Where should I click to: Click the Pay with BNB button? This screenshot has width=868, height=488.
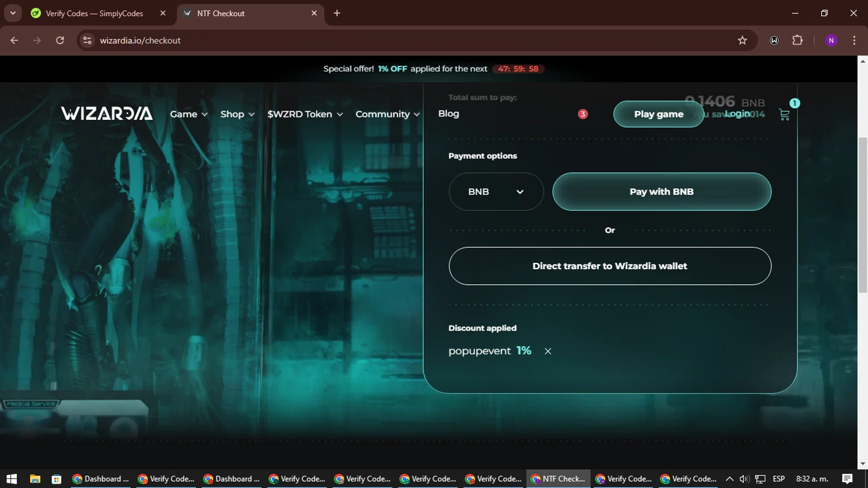tap(661, 192)
